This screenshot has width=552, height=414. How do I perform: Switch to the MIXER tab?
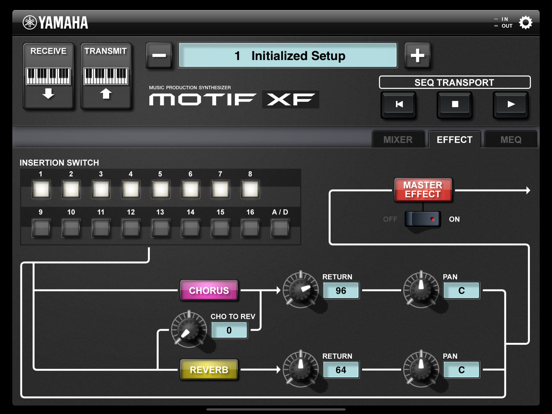(x=398, y=140)
